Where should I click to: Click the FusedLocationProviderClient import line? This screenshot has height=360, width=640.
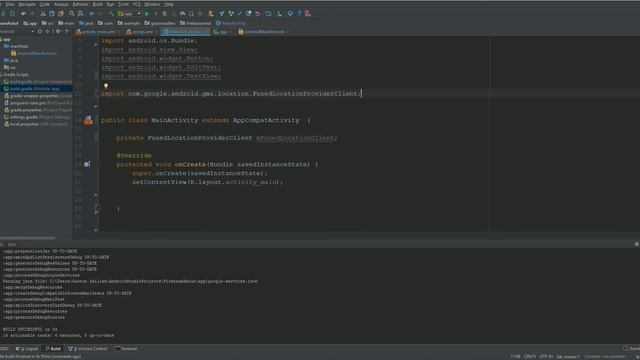point(231,94)
